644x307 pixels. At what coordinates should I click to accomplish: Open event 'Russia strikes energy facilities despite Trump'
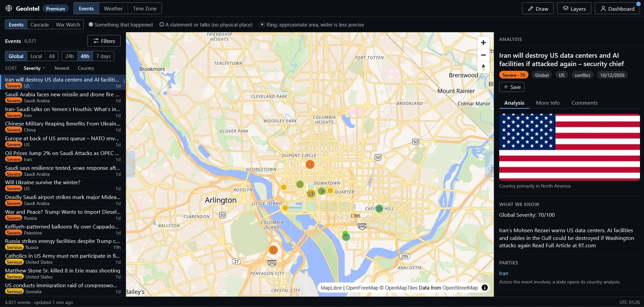[x=63, y=244]
